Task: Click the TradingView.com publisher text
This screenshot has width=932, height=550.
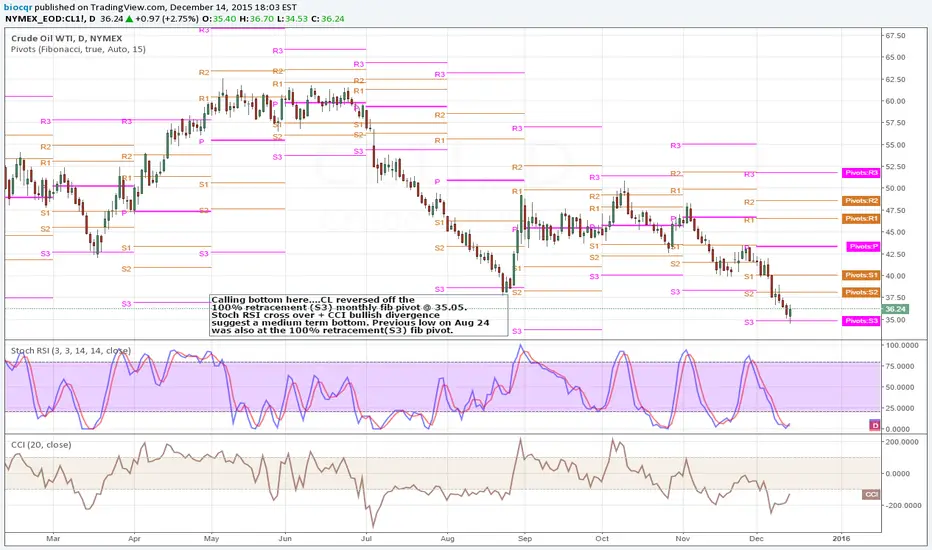Action: click(x=128, y=8)
